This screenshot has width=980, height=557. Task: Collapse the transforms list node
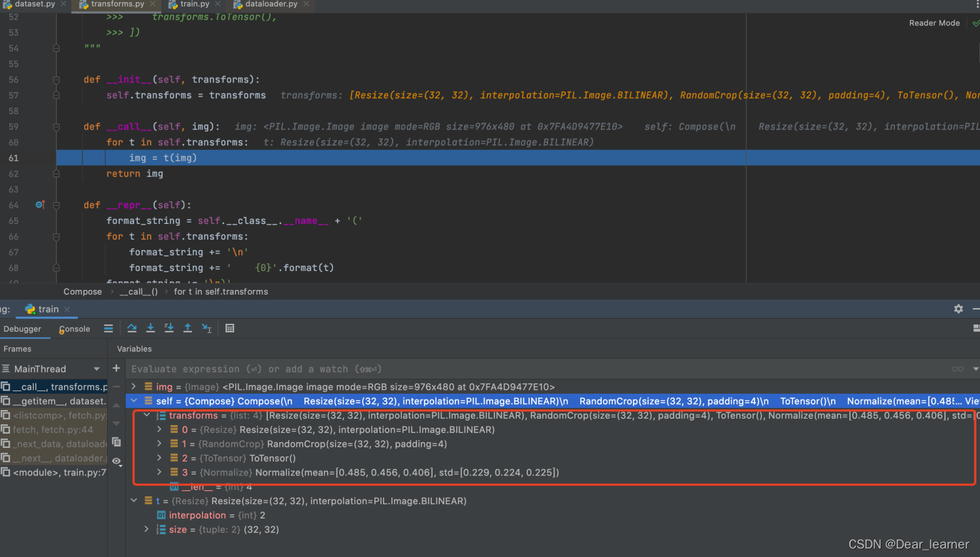pos(146,415)
